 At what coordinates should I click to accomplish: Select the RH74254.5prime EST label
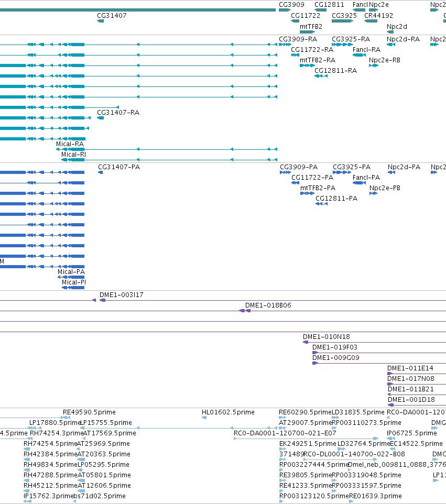50,444
